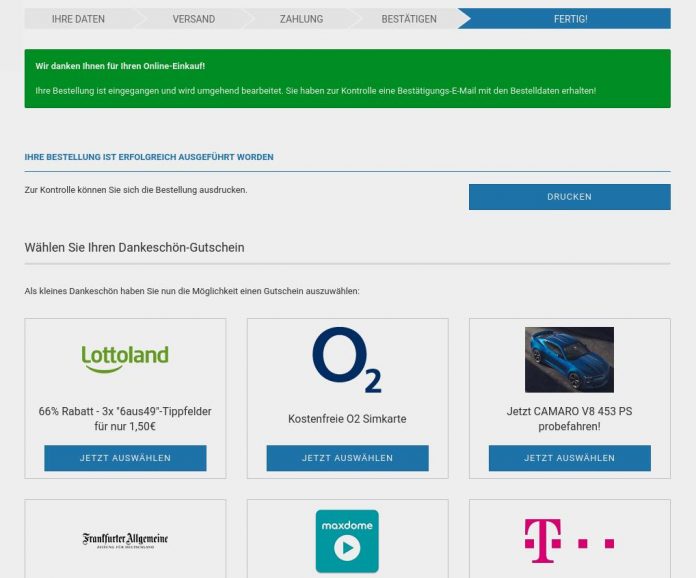Viewport: 696px width, 578px height.
Task: Click the FERTIG! step
Action: (x=570, y=19)
